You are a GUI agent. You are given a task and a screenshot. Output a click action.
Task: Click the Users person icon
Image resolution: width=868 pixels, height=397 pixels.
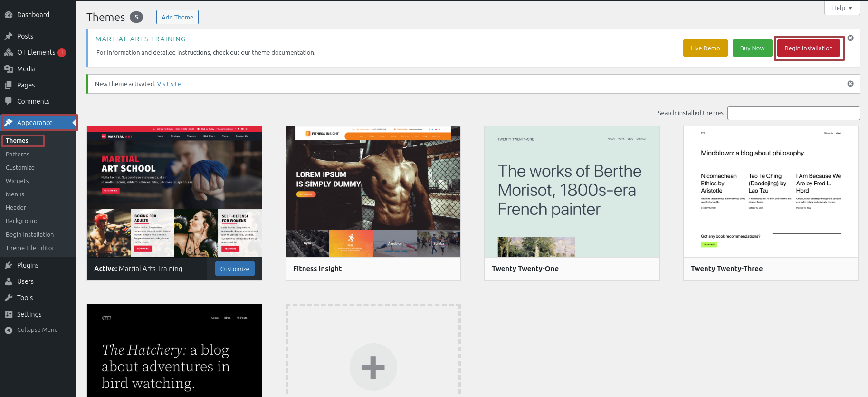(9, 281)
